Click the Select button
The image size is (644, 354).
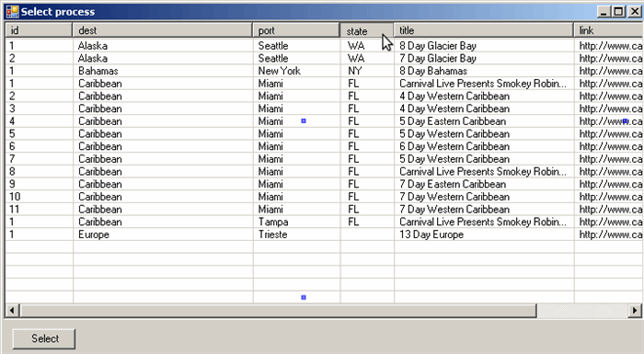point(44,338)
